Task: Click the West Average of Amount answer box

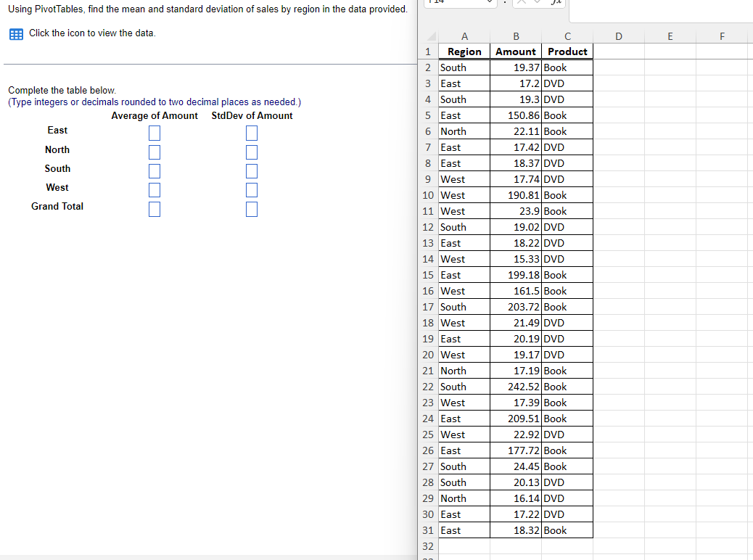Action: point(155,190)
